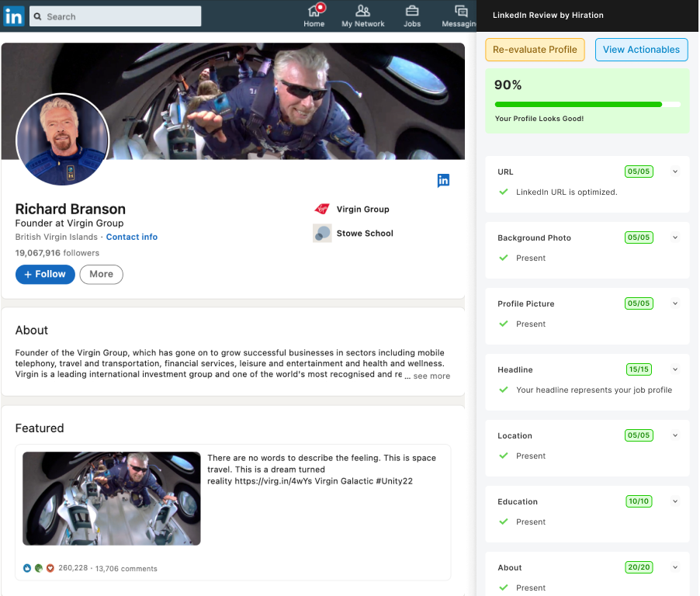Screen dimensions: 700x596
Task: Click the Founder at Virgin Group headline
Action: click(69, 223)
